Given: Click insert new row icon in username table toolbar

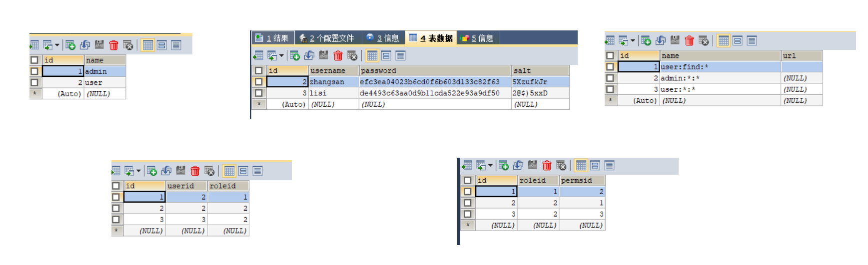Looking at the screenshot, I should [x=295, y=55].
